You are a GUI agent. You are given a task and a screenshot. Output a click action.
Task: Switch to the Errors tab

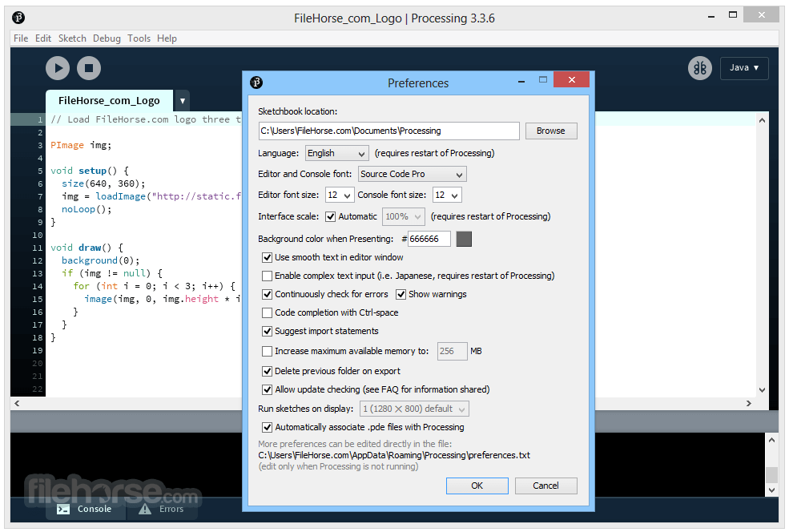point(162,509)
